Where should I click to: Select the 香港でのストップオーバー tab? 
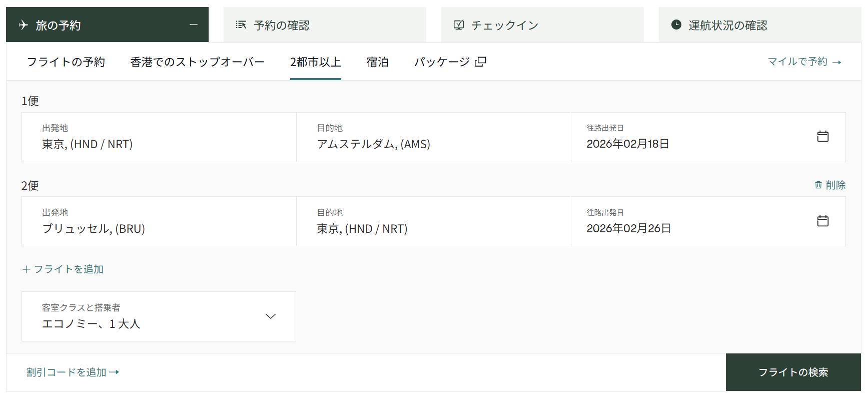tap(197, 62)
